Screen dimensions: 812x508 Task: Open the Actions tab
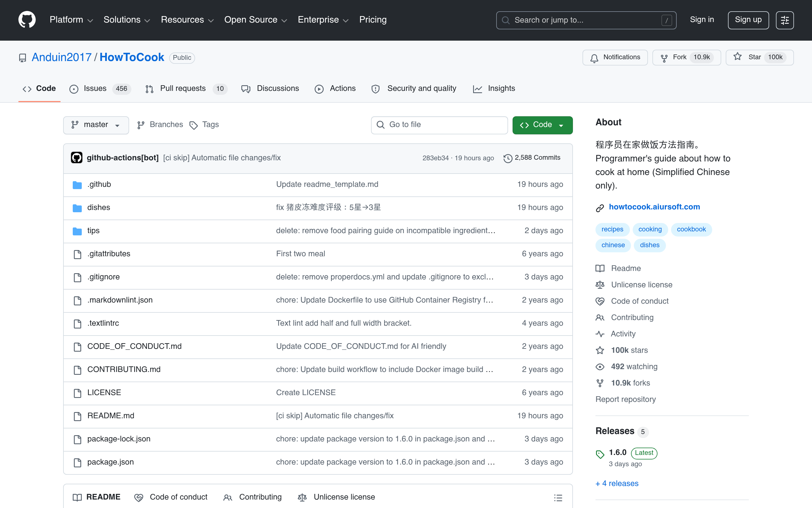(x=335, y=89)
